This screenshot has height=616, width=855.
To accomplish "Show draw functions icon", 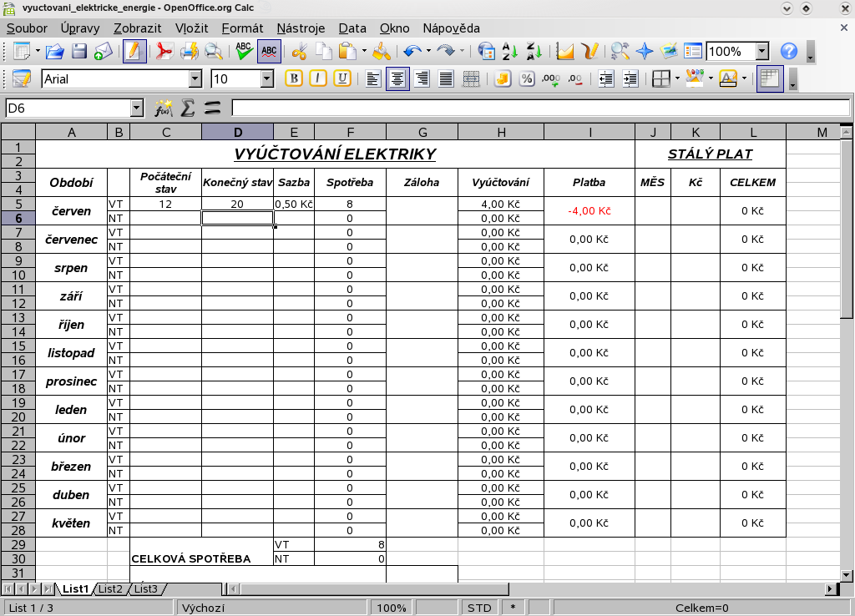I will point(590,51).
